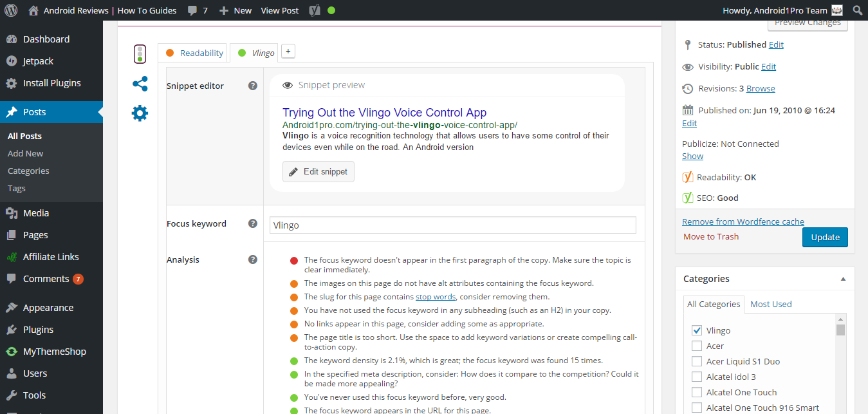
Task: Click the Update button
Action: pos(825,237)
